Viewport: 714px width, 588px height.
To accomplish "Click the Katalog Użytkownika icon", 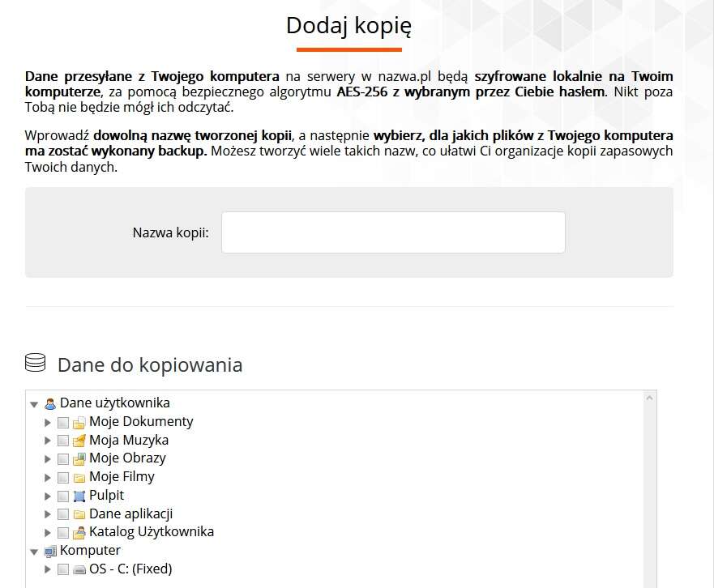I will click(x=79, y=532).
